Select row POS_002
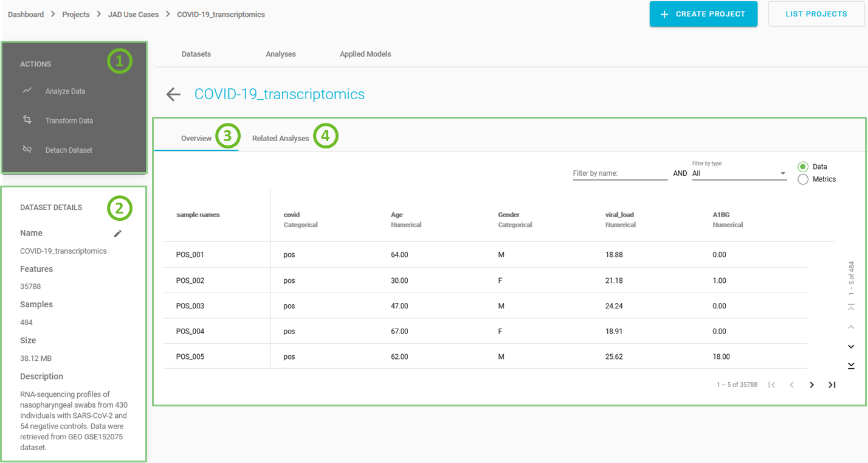This screenshot has width=868, height=463. point(485,280)
